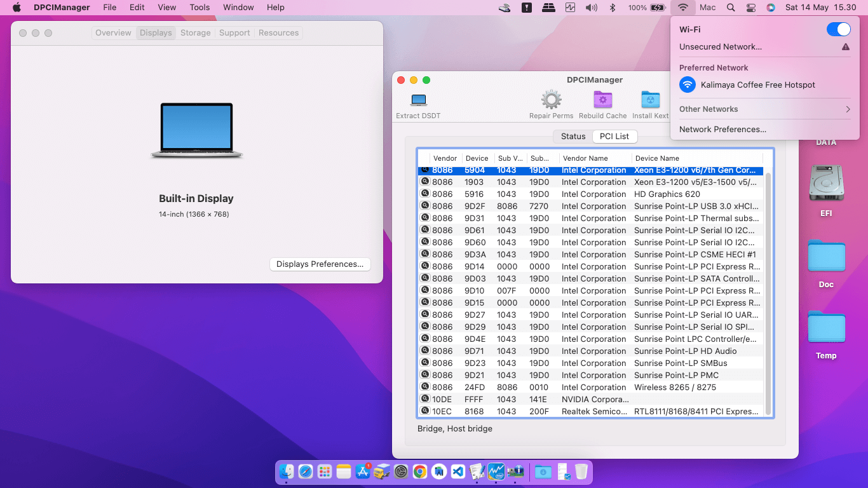Open the Resources tab in About This Mac
Viewport: 868px width, 488px height.
click(x=278, y=33)
